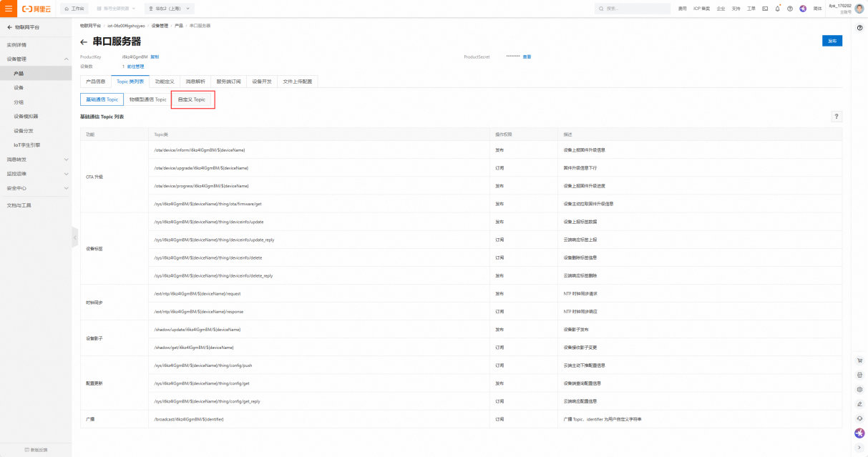Switch to the 功能定义 tab
This screenshot has height=457, width=868.
pyautogui.click(x=164, y=82)
